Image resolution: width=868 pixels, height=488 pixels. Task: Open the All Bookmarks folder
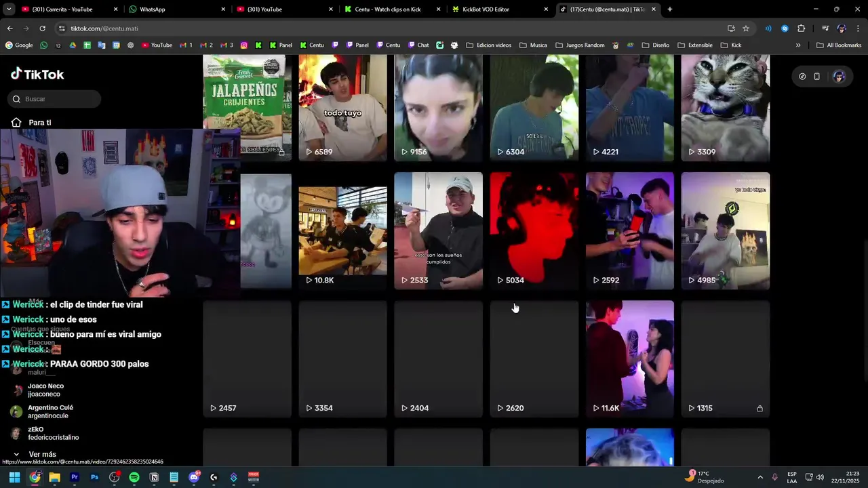point(839,45)
